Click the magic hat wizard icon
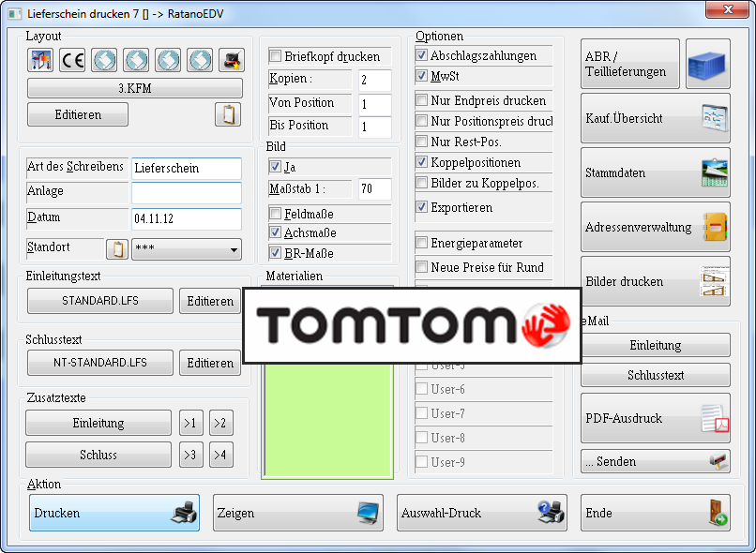The height and width of the screenshot is (553, 756). click(x=232, y=60)
